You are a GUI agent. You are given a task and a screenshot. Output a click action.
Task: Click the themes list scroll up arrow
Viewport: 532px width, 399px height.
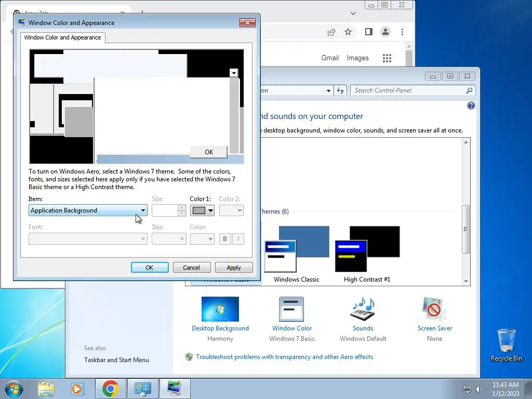[466, 142]
